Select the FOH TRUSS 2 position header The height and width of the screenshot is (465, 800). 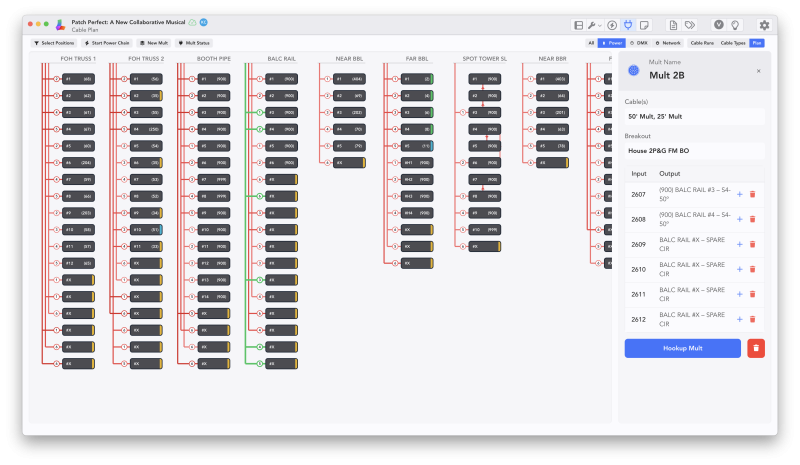click(x=146, y=59)
